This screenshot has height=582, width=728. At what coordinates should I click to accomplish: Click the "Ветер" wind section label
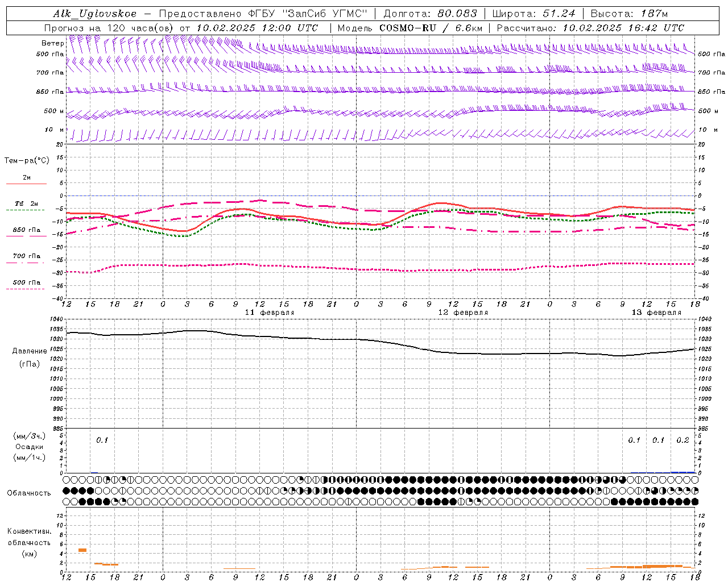pos(52,43)
